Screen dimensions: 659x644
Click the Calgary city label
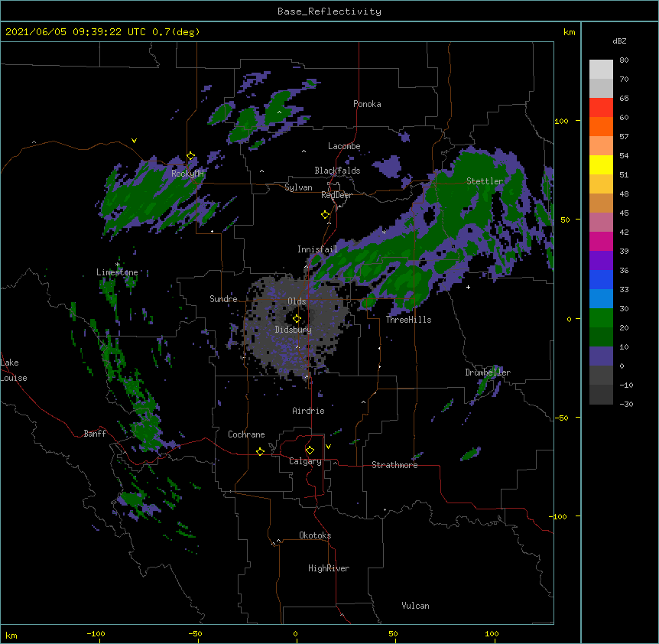[305, 461]
